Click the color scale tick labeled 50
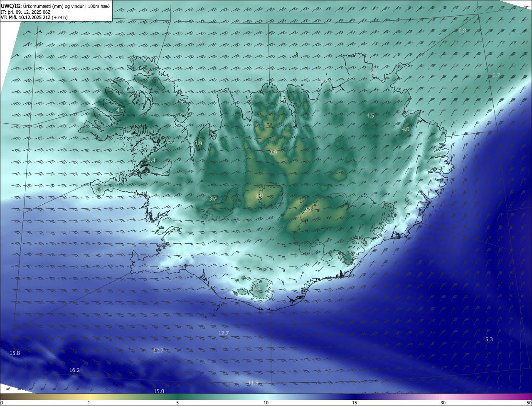Image resolution: width=532 pixels, height=406 pixels. (x=529, y=403)
